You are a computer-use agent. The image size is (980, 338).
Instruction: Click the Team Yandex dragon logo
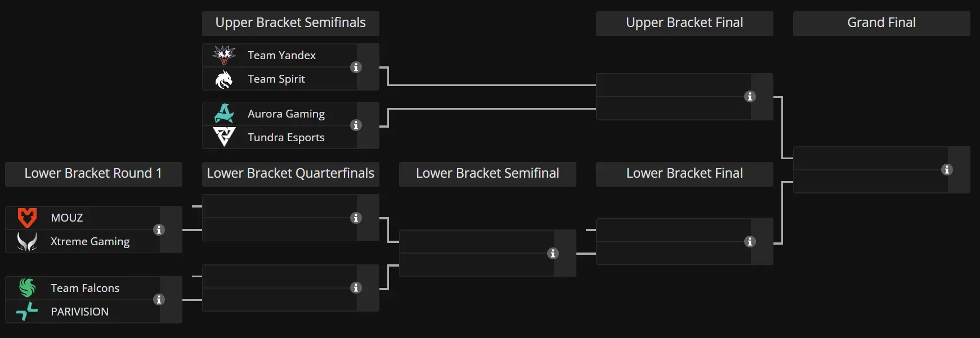(223, 55)
